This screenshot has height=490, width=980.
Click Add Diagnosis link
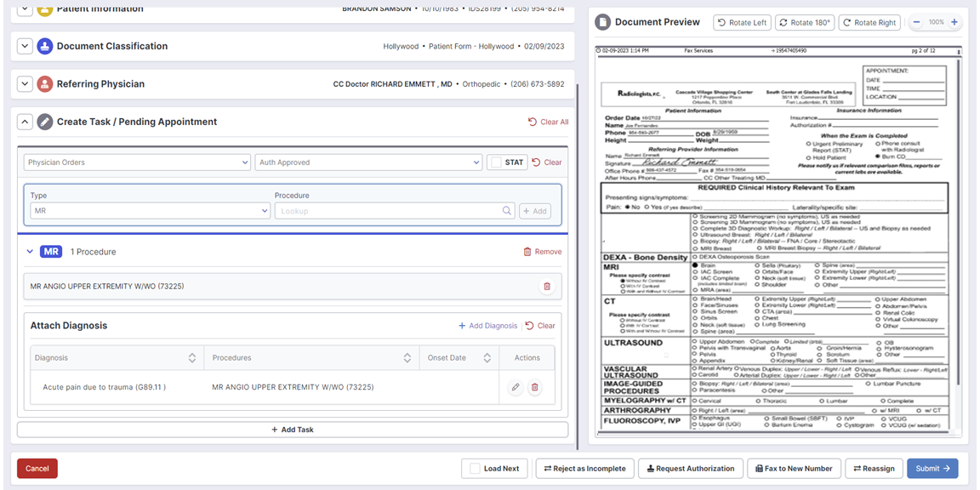click(x=487, y=326)
